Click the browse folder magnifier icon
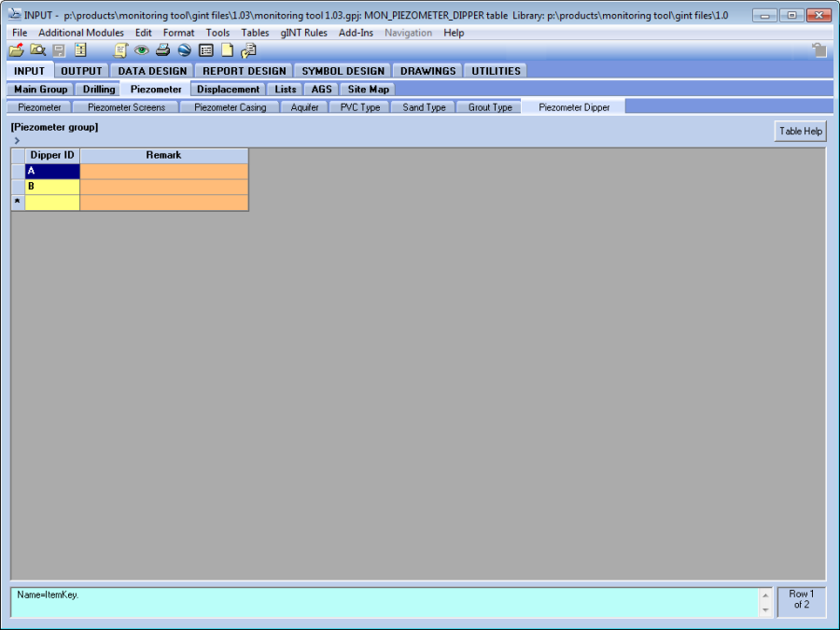 (37, 50)
